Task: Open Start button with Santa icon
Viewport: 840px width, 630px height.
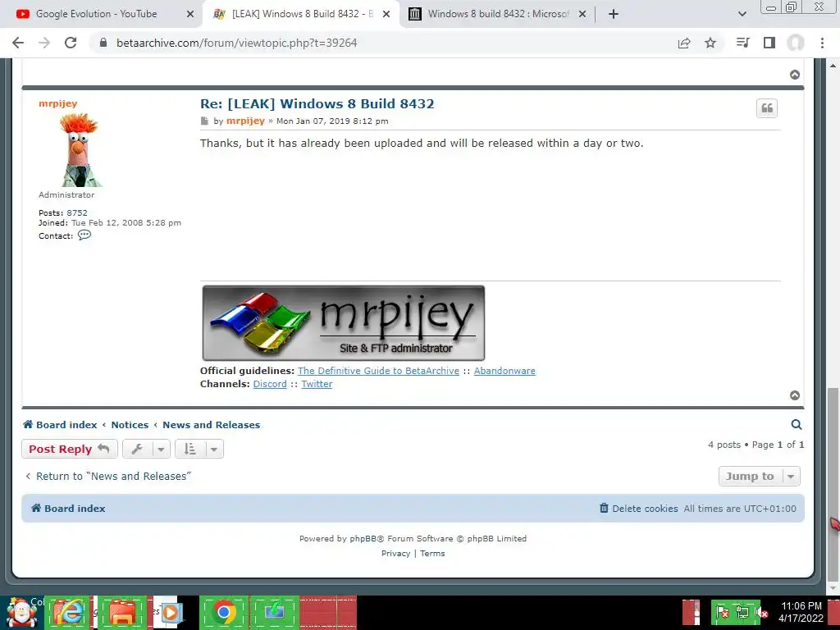Action: [x=22, y=613]
